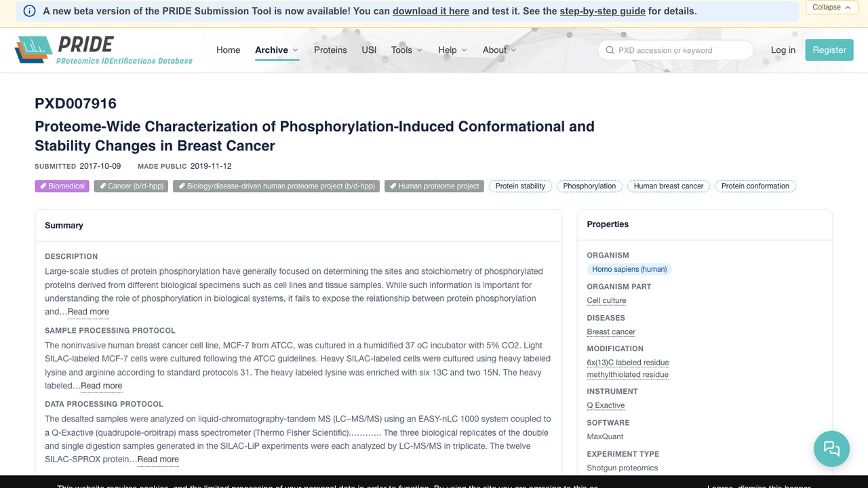Viewport: 868px width, 488px height.
Task: Select the Human proteome project tag
Action: click(x=434, y=186)
